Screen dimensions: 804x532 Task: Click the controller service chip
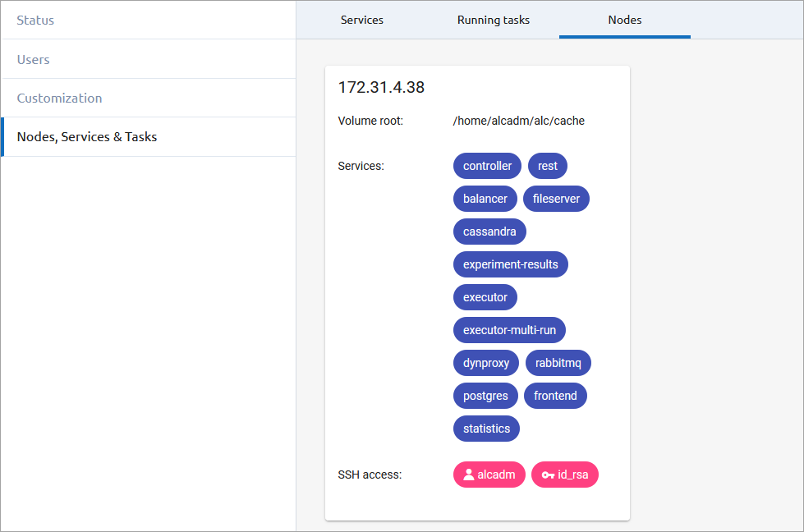point(487,166)
